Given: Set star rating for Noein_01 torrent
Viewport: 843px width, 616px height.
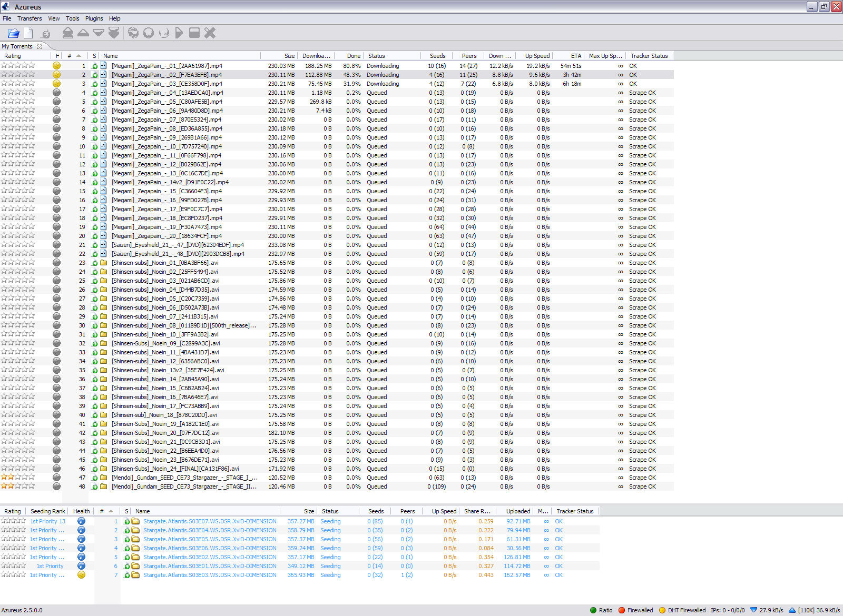Looking at the screenshot, I should (x=18, y=263).
